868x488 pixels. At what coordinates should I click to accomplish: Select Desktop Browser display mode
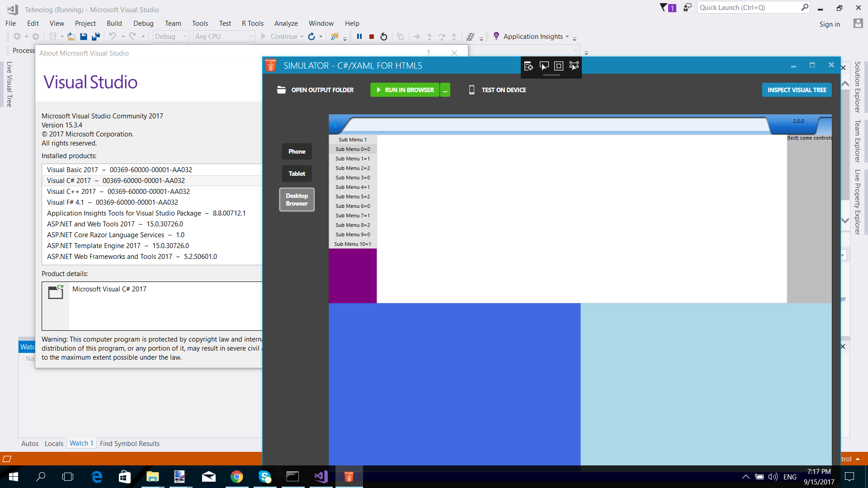(297, 199)
